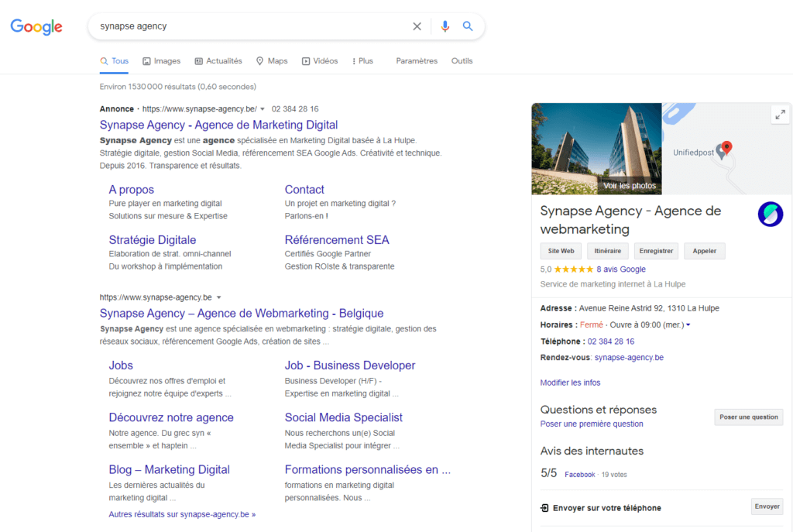This screenshot has width=793, height=532.
Task: Open the Maps tab
Action: [x=272, y=60]
